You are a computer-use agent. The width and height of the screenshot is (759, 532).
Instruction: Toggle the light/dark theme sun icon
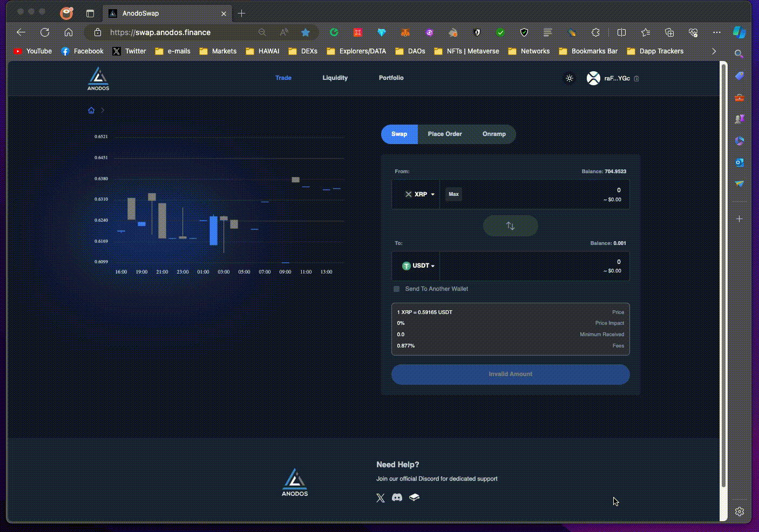point(569,78)
